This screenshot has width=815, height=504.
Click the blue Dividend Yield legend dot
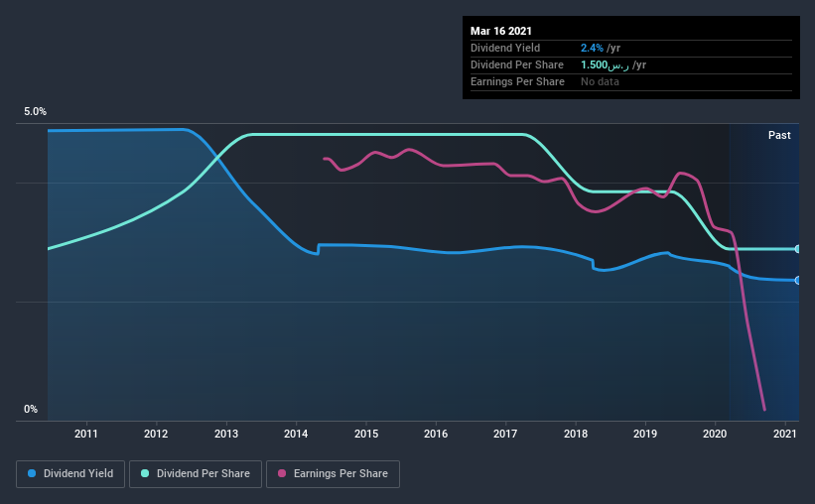pyautogui.click(x=32, y=473)
